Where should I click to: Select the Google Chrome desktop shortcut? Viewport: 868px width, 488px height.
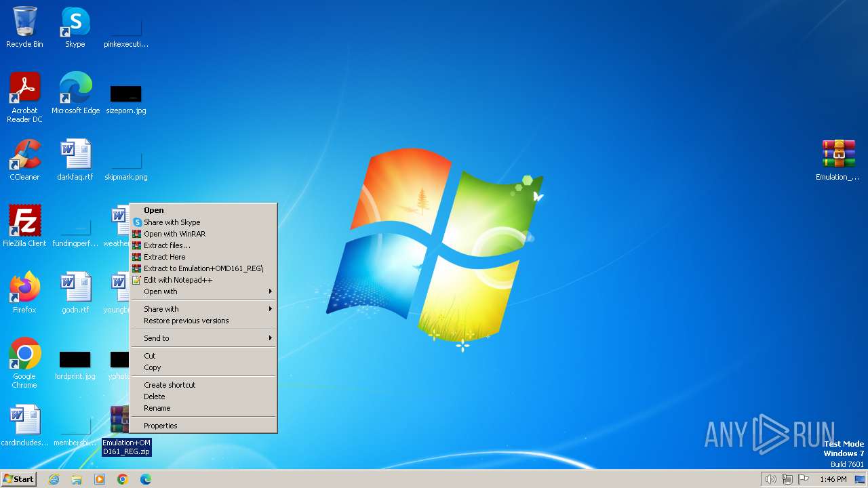[24, 363]
